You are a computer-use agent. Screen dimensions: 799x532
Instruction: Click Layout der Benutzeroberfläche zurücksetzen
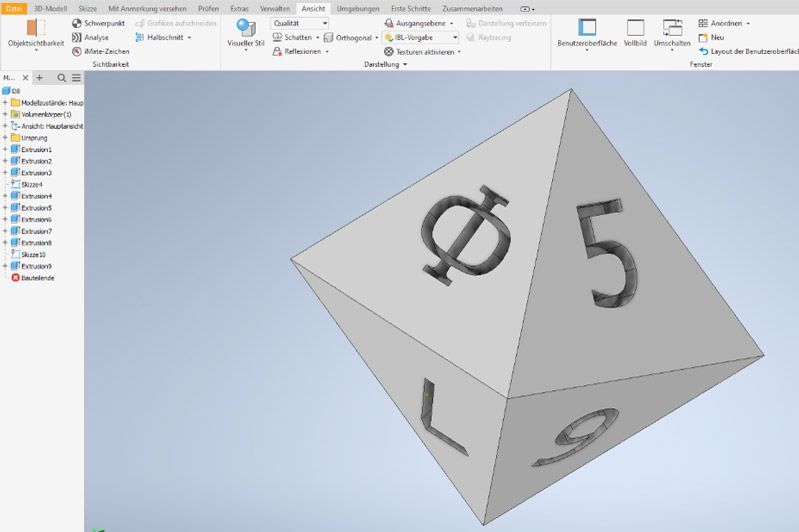tap(752, 51)
